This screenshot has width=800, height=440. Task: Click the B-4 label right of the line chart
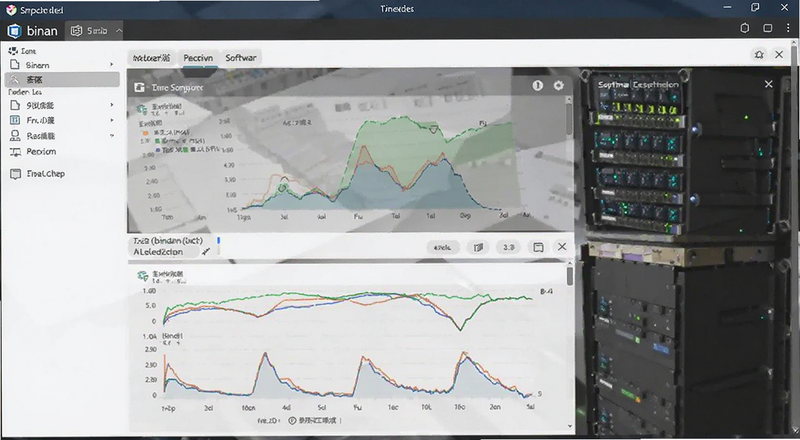[x=546, y=291]
